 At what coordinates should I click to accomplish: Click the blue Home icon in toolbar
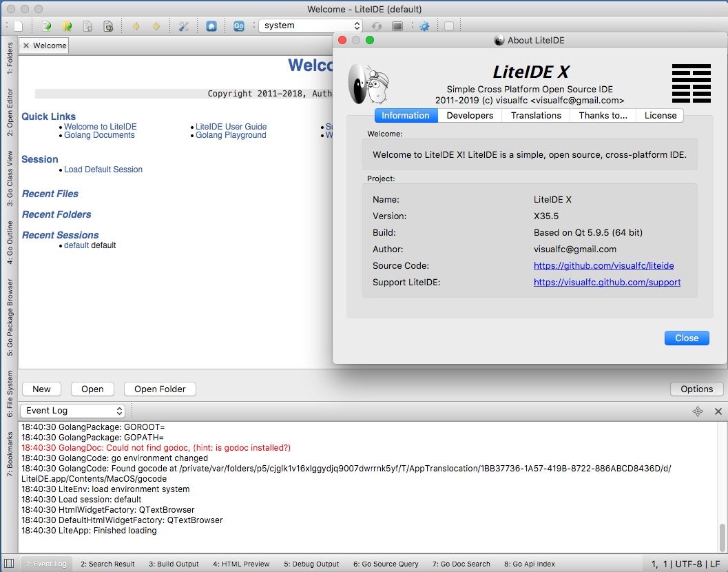point(211,26)
